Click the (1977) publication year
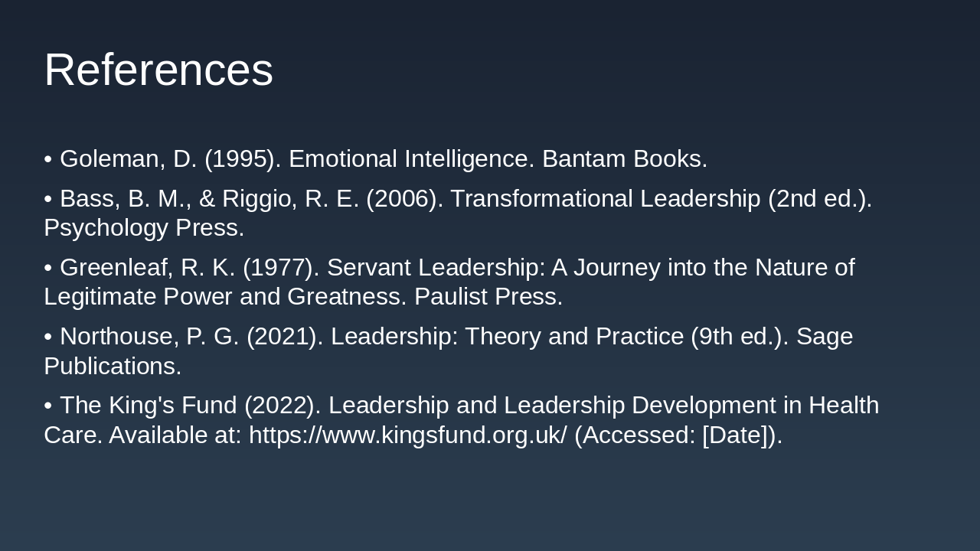The width and height of the screenshot is (980, 551). click(281, 268)
